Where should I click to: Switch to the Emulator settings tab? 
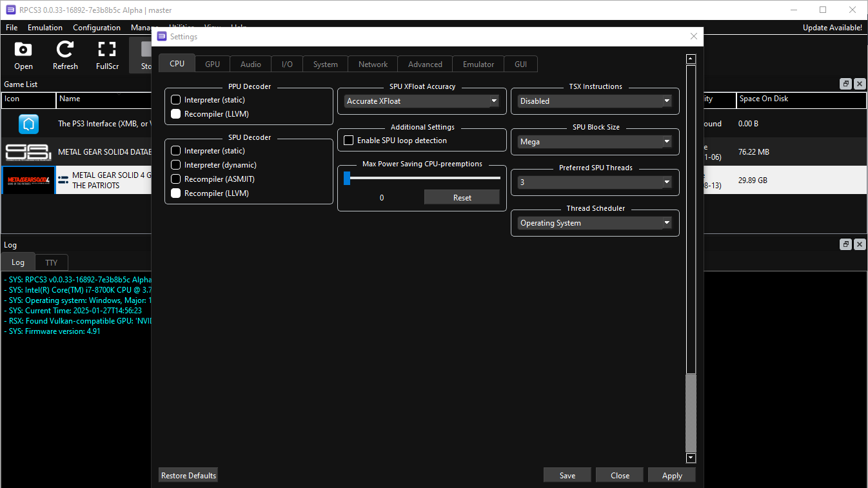click(x=478, y=64)
